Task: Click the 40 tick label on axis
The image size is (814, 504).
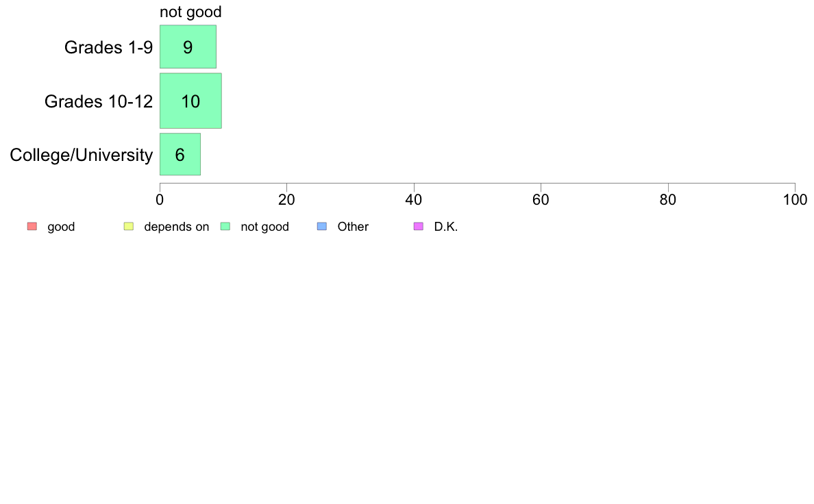Action: coord(414,200)
